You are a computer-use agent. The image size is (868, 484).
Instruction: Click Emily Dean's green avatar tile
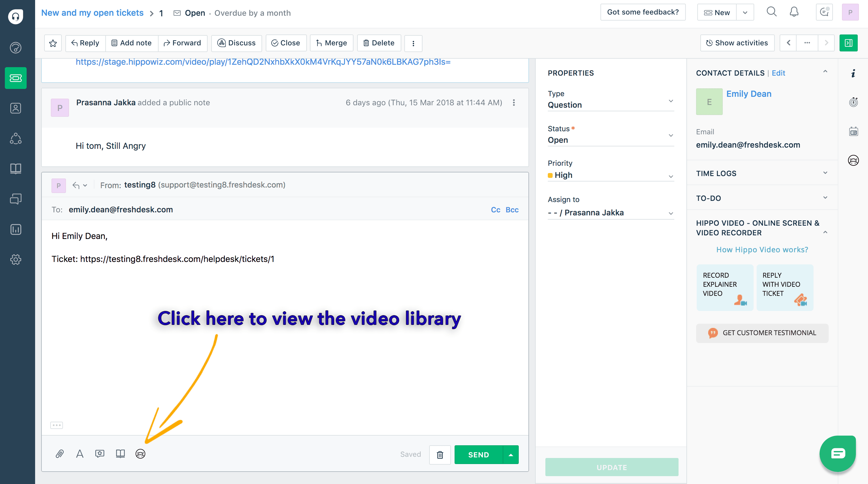(x=709, y=102)
